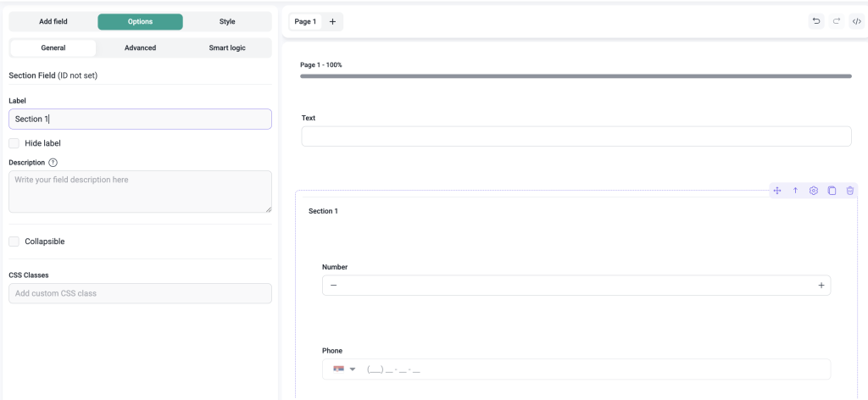Click the Text field label in preview

(x=309, y=118)
